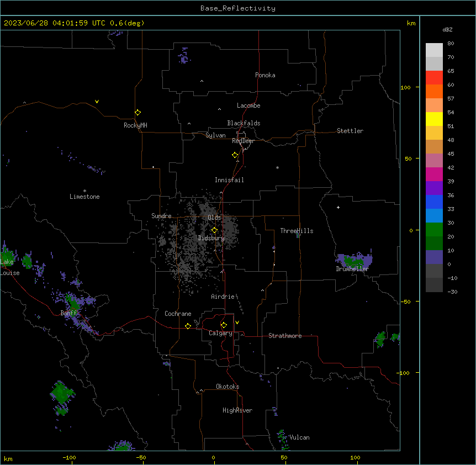Viewport: 476px width, 465px height.
Task: Click the Calgary city label
Action: (x=221, y=333)
